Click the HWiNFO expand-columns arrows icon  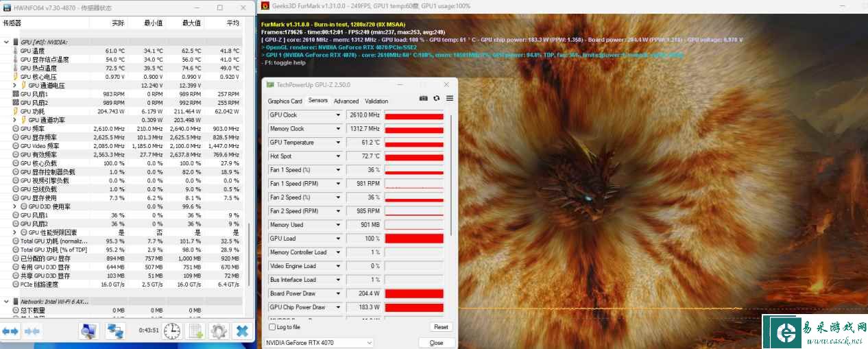(10, 331)
